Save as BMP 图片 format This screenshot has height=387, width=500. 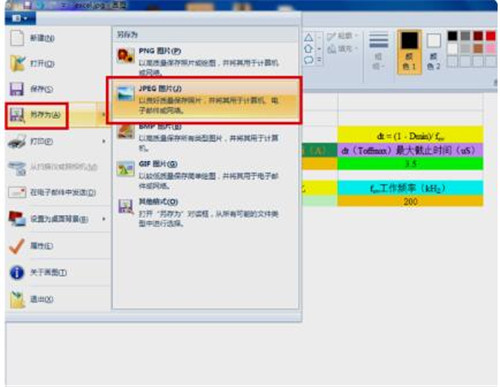pyautogui.click(x=205, y=137)
